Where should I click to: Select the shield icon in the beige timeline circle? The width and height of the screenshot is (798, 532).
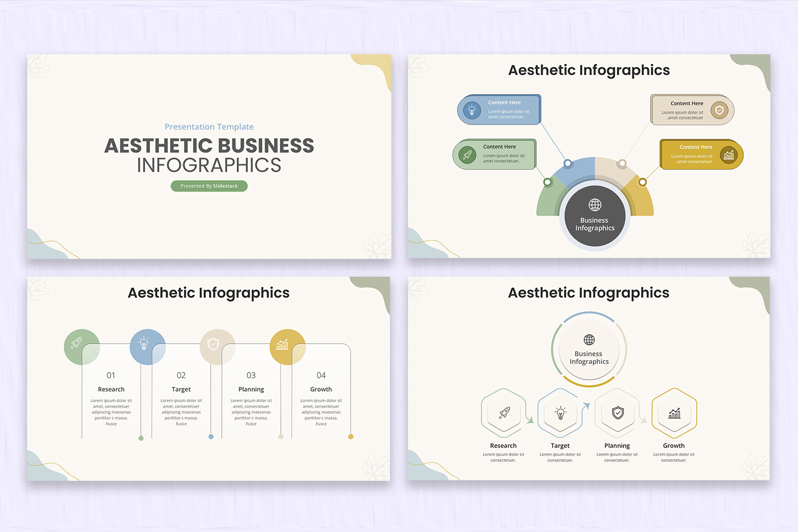coord(213,344)
